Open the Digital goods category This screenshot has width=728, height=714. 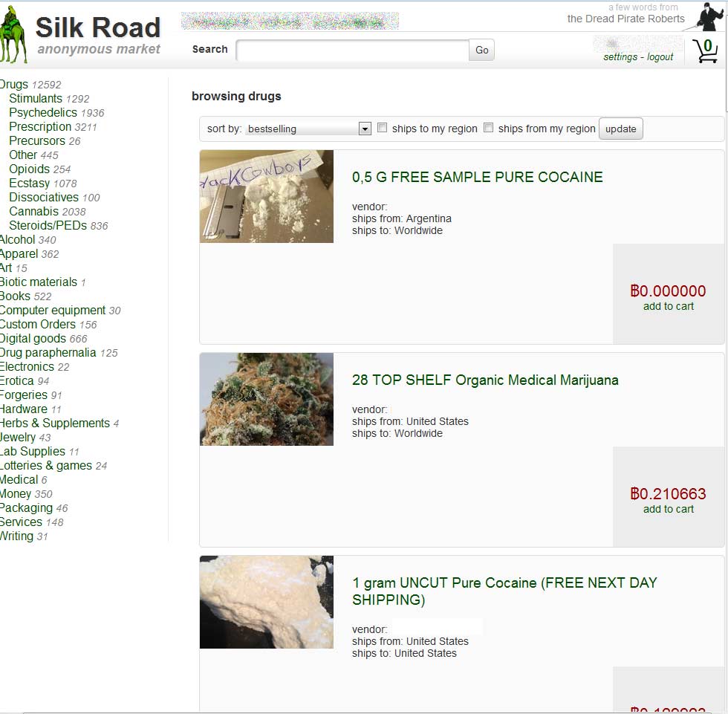pyautogui.click(x=33, y=339)
